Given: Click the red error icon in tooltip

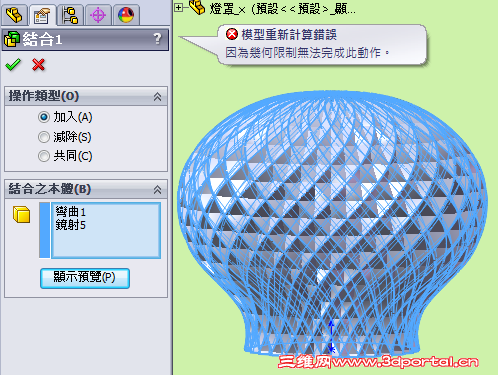Looking at the screenshot, I should 232,34.
